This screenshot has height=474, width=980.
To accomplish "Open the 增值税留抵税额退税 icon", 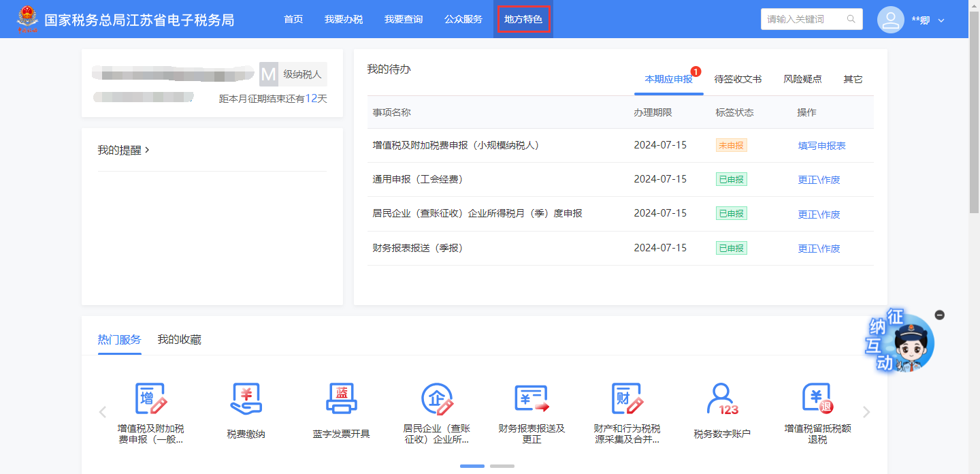I will (x=817, y=399).
